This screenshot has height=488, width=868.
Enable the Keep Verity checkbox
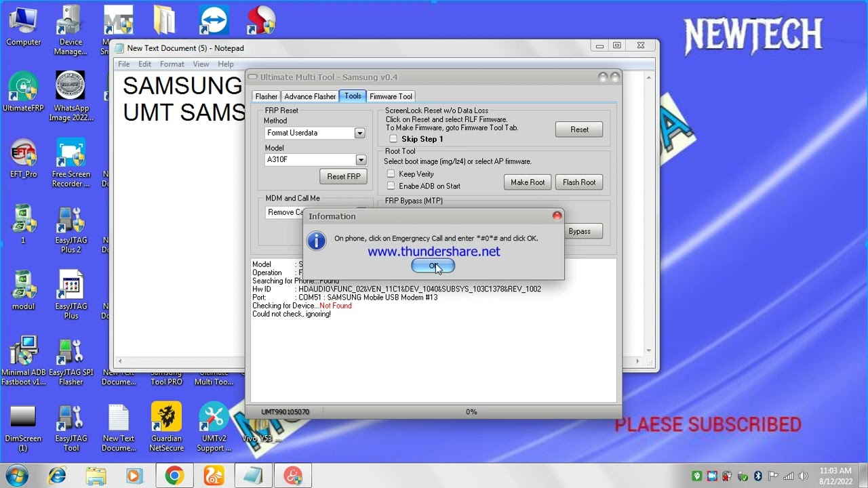coord(391,174)
